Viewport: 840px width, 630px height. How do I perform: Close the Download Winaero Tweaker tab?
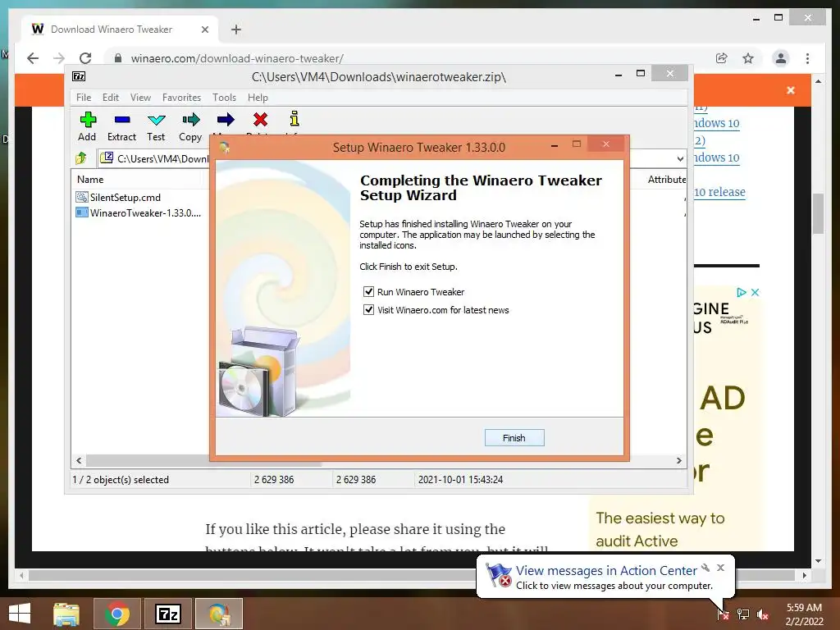[x=204, y=30]
